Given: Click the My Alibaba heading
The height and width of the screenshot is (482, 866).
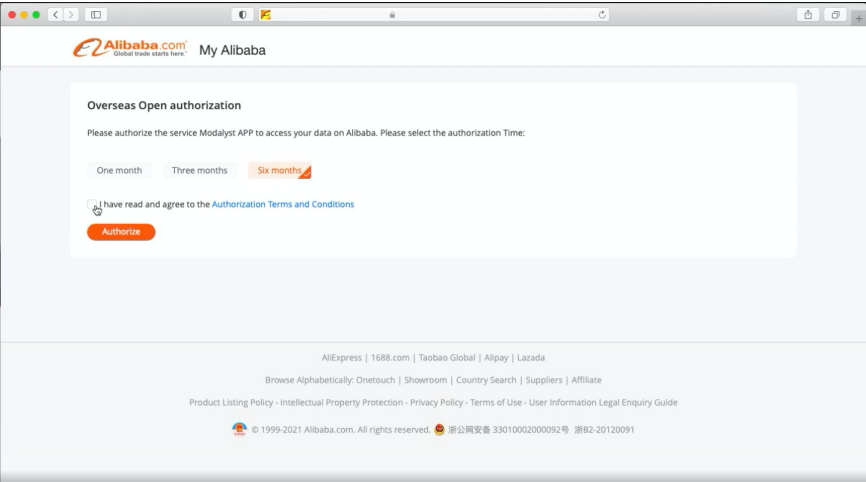Looking at the screenshot, I should [233, 50].
